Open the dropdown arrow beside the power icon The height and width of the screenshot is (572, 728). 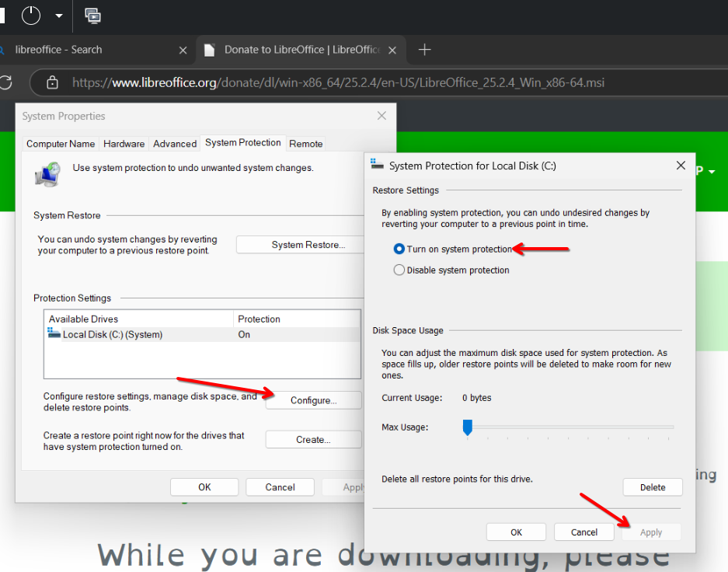click(59, 16)
